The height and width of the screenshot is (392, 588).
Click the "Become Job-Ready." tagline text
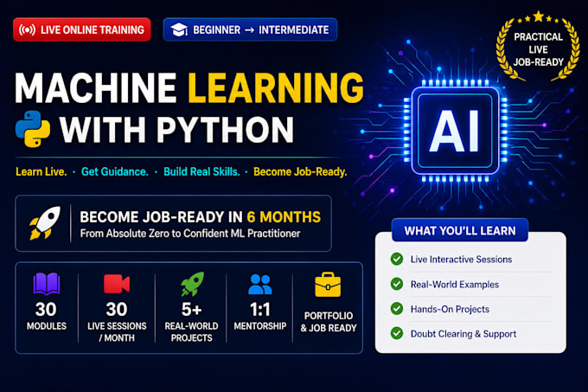coord(300,172)
